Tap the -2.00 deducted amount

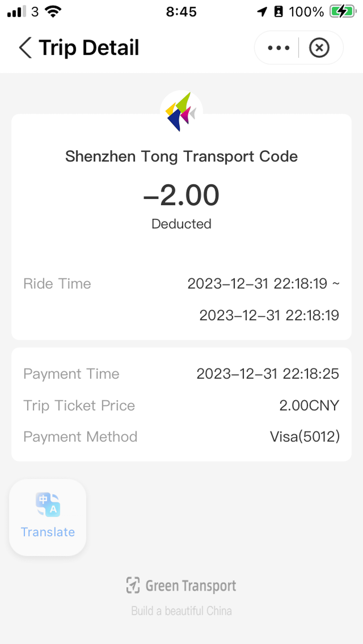click(x=181, y=195)
